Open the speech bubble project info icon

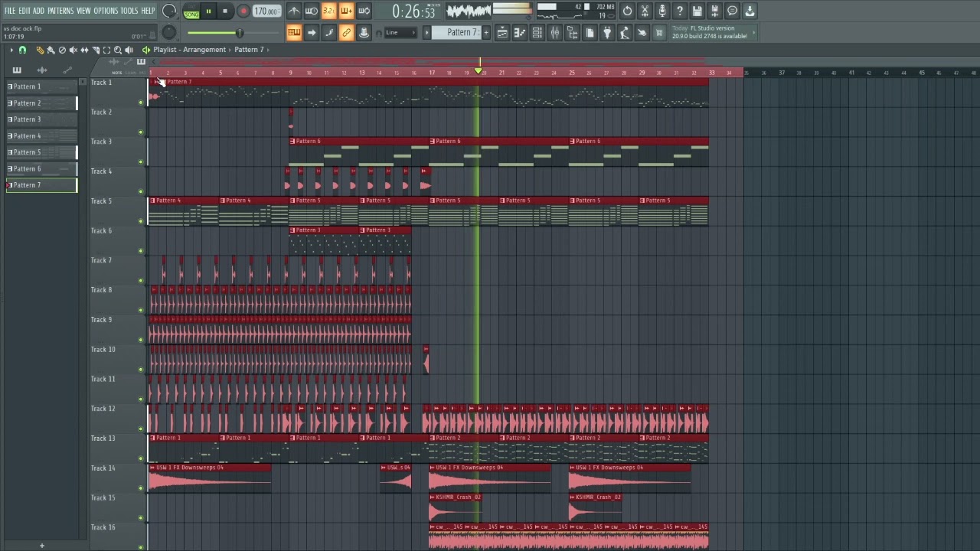(x=733, y=11)
